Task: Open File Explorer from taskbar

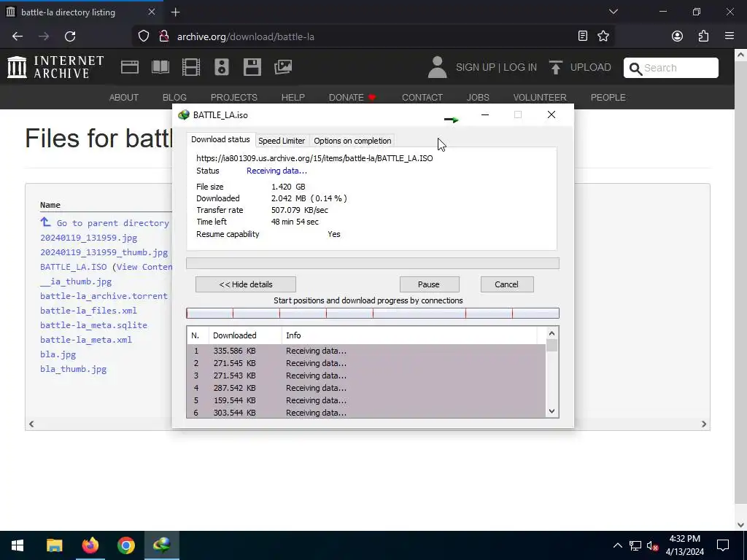Action: pos(54,545)
